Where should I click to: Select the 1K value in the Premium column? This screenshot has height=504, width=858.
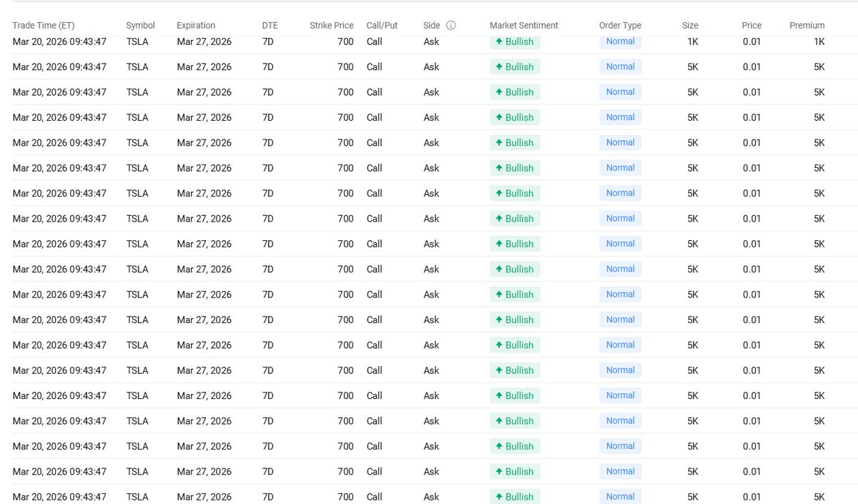pyautogui.click(x=819, y=41)
